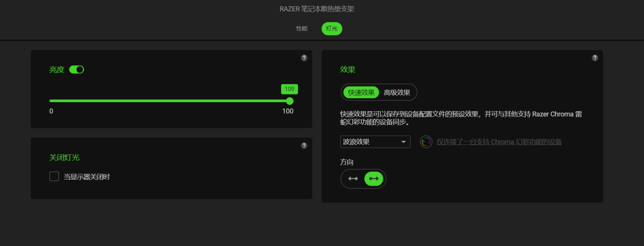Click the 快速效果 description paragraph
This screenshot has height=246, width=644.
coord(460,118)
